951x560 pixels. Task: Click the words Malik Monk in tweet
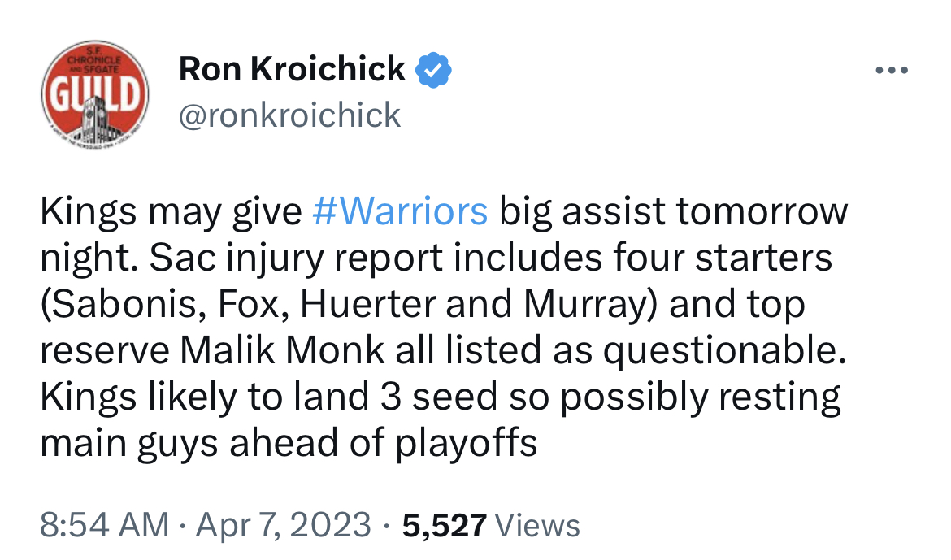pyautogui.click(x=282, y=350)
